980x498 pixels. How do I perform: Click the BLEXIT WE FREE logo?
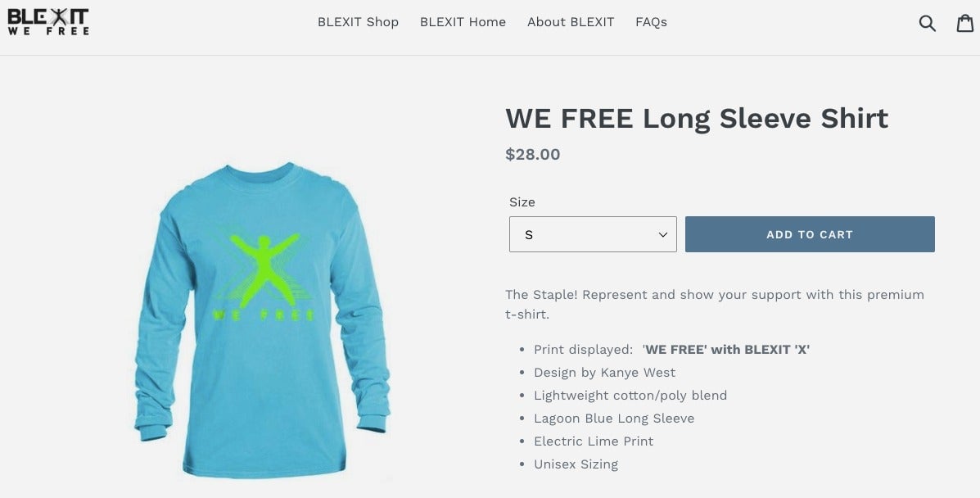click(x=48, y=22)
